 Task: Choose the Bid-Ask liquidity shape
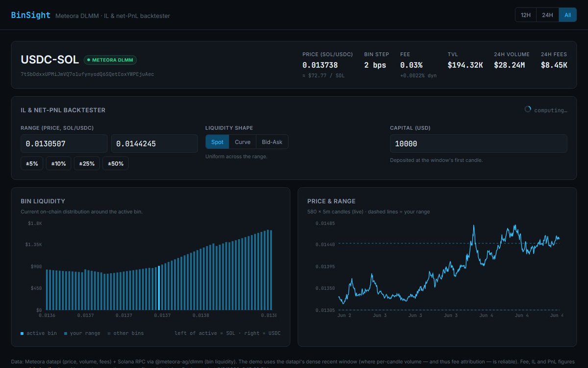point(272,142)
